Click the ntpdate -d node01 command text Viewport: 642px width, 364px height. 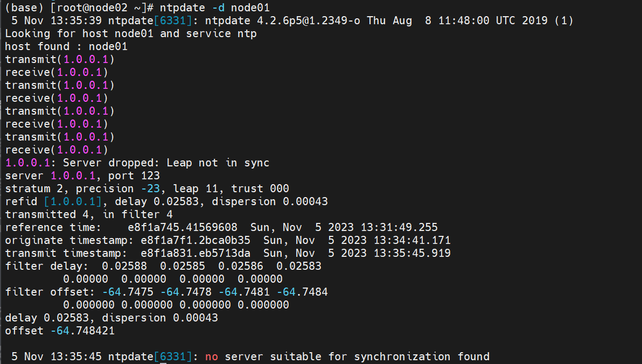214,8
